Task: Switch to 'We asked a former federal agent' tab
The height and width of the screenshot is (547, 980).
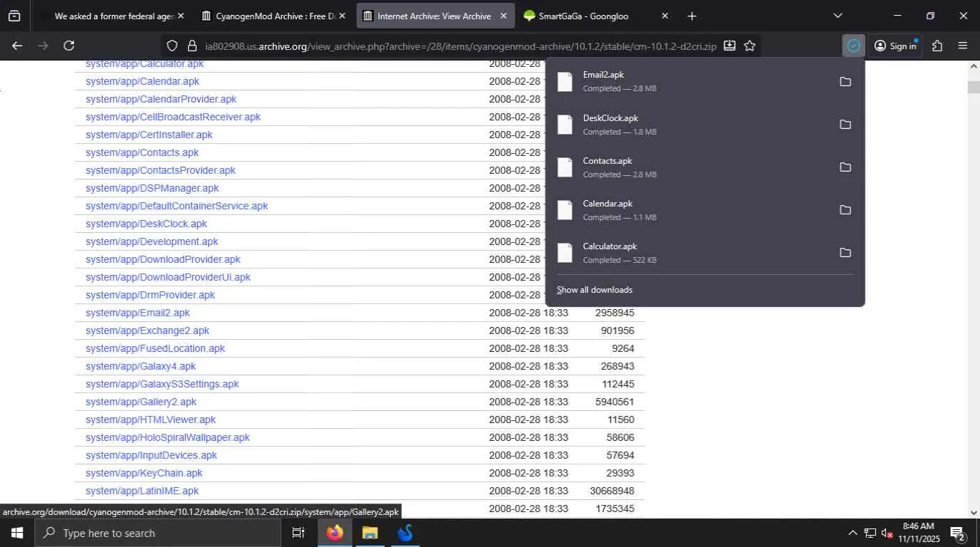Action: 113,16
